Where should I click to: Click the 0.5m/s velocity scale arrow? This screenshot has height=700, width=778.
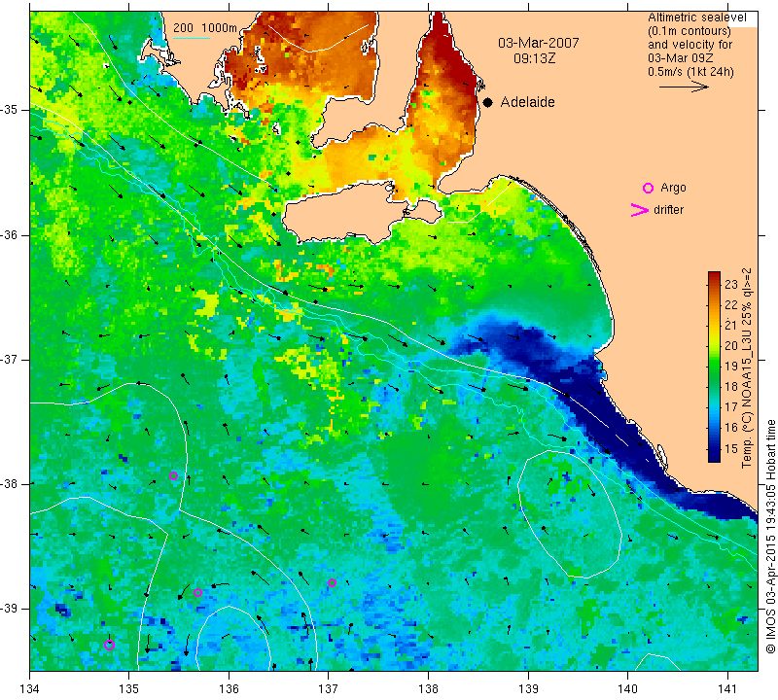coord(684,87)
